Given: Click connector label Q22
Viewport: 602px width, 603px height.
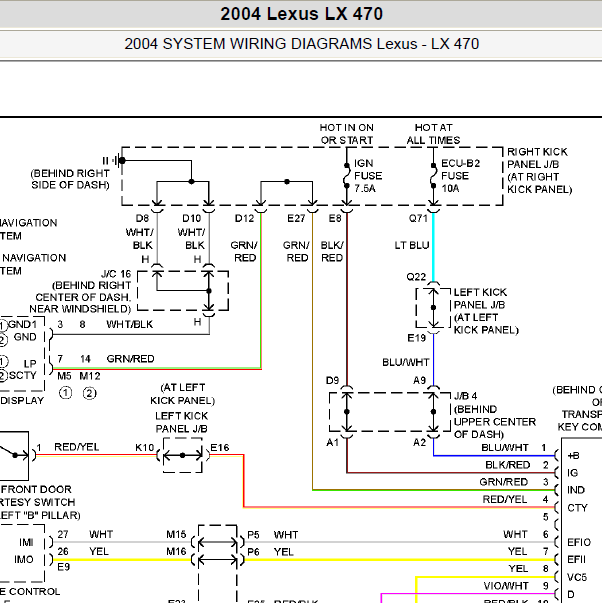Looking at the screenshot, I should pyautogui.click(x=416, y=277).
